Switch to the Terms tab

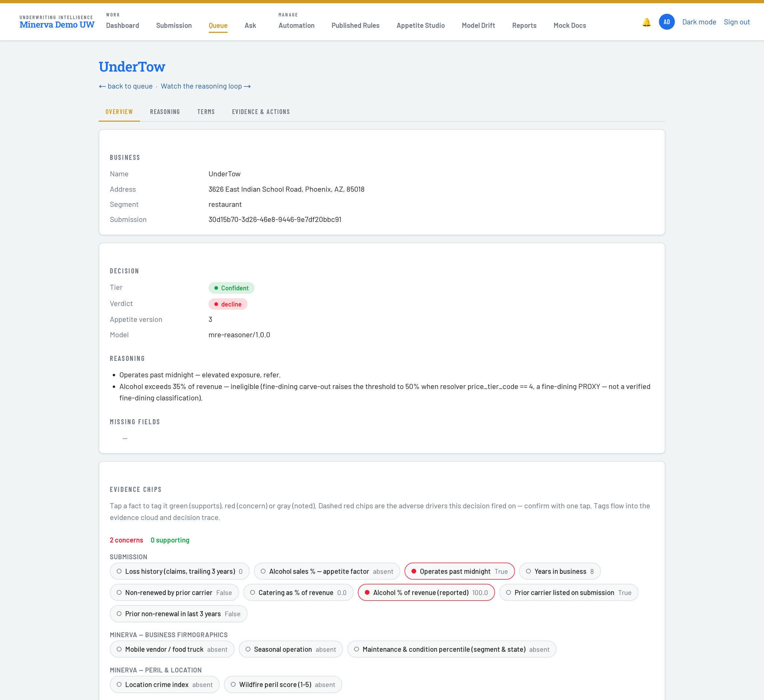206,112
